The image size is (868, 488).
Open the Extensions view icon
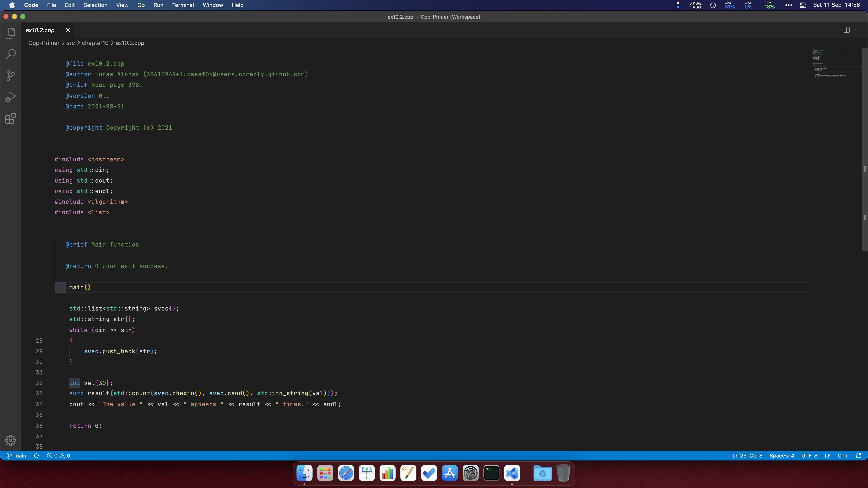pos(10,119)
